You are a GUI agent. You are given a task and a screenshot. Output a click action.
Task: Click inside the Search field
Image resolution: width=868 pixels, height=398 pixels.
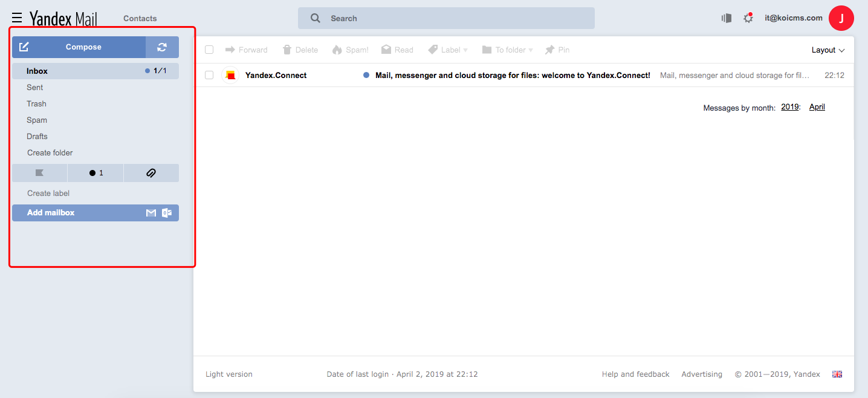[446, 18]
